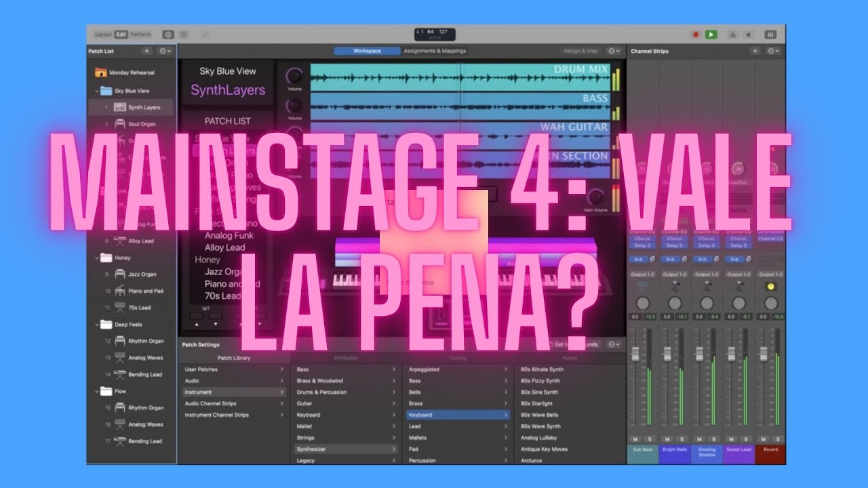Image resolution: width=868 pixels, height=488 pixels.
Task: Click the Sub Bass volume fader
Action: click(635, 354)
